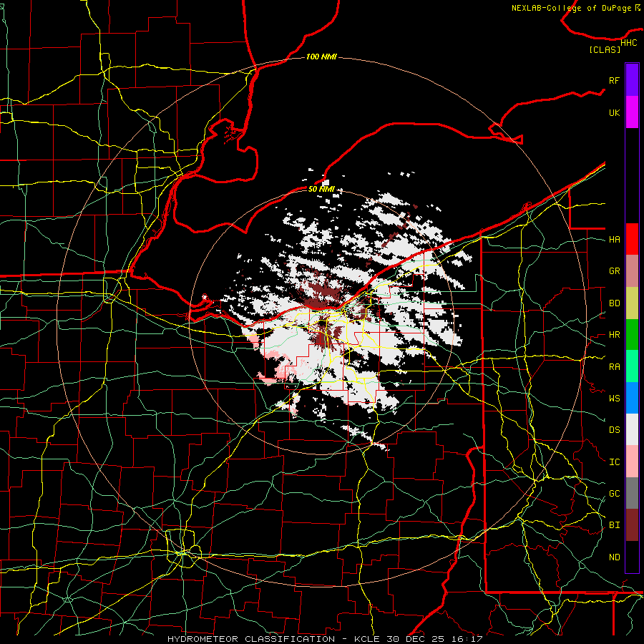Screen dimensions: 644x644
Task: Click the 100 NMI range ring label
Action: pos(321,57)
